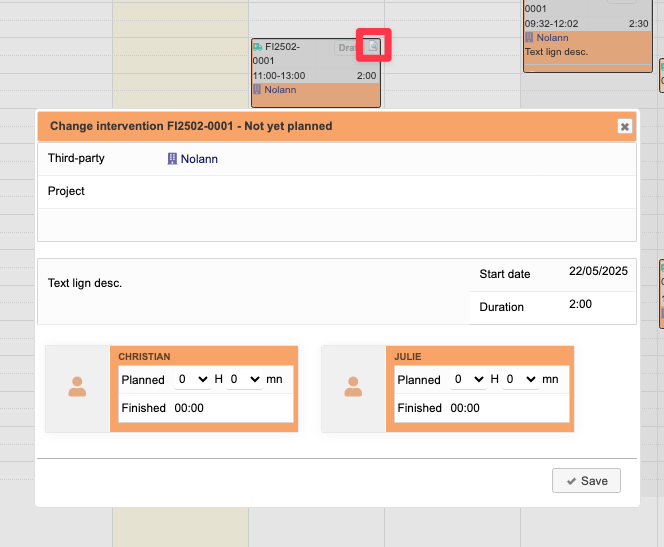Open Christian's planned hours dropdown
Viewport: 664px width, 547px height.
coord(191,380)
